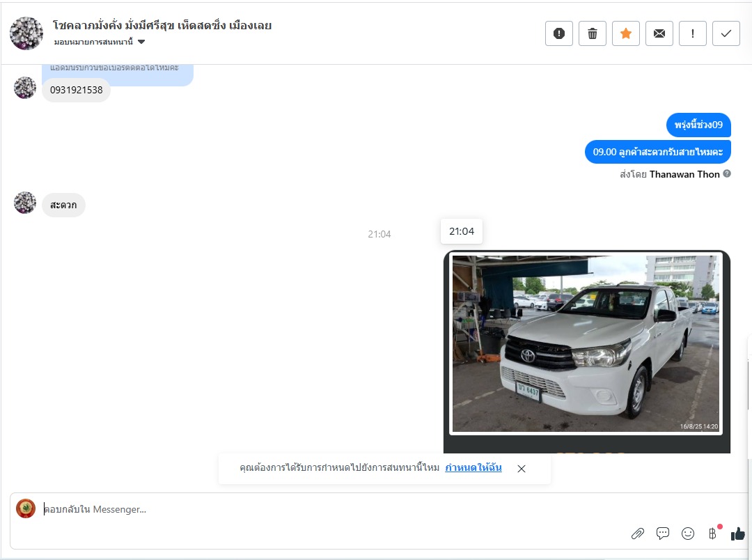Click the exclamation mark priority button
Image resolution: width=752 pixels, height=560 pixels.
[x=692, y=33]
